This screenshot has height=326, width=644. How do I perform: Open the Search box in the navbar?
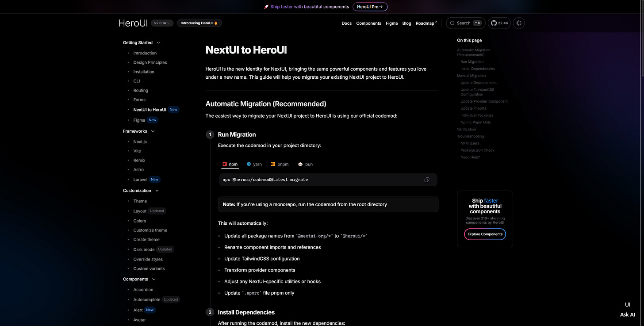466,23
